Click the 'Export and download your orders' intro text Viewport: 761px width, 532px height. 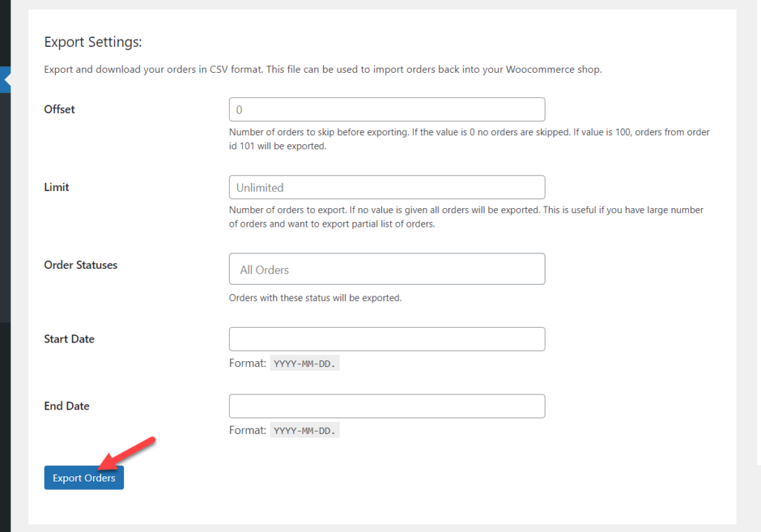click(323, 69)
